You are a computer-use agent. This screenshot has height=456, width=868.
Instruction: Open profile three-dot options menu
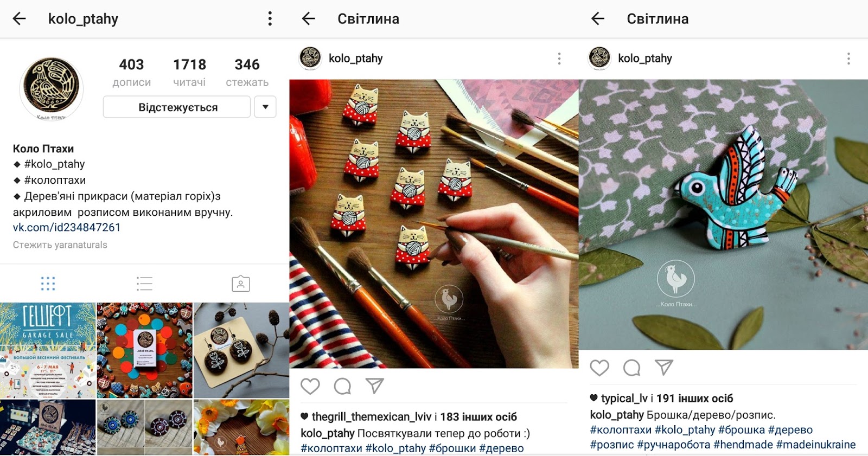pyautogui.click(x=270, y=19)
